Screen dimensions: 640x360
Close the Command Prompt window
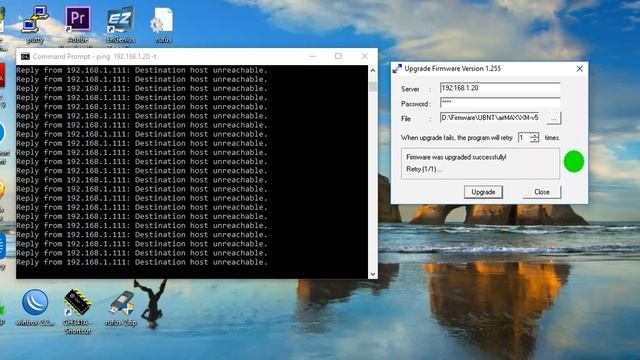(364, 56)
